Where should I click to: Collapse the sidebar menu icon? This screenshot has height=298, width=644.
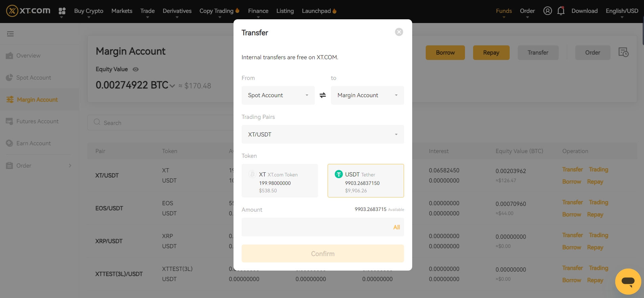click(10, 34)
